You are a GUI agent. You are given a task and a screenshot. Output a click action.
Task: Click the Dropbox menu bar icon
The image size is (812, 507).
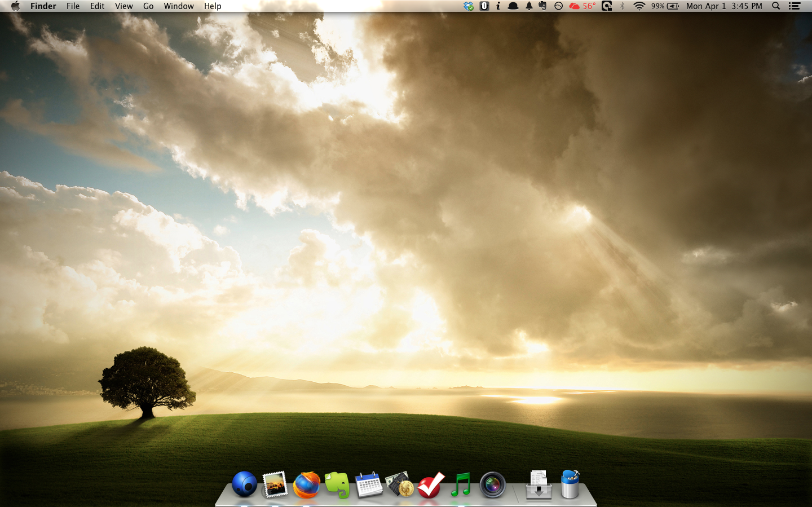click(469, 6)
